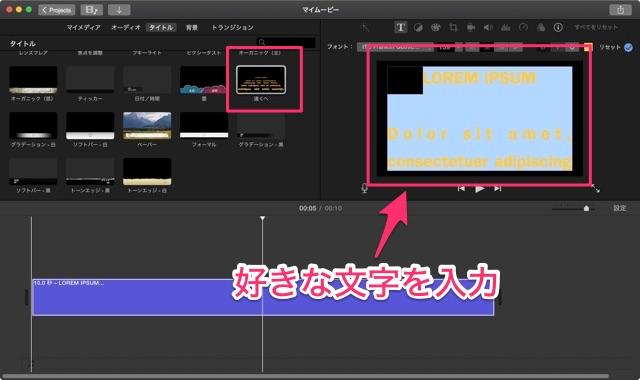The height and width of the screenshot is (380, 640).
Task: Open the font name dropdown
Action: click(395, 47)
